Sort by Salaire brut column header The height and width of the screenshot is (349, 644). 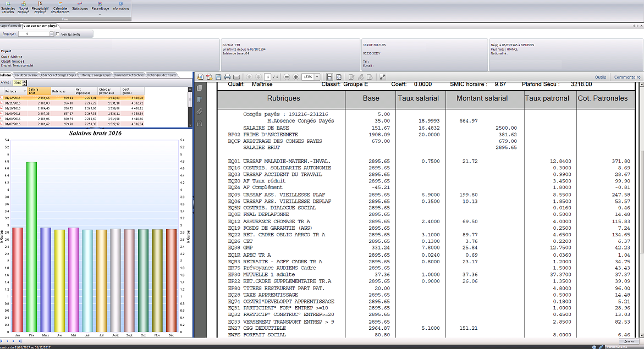click(x=39, y=91)
